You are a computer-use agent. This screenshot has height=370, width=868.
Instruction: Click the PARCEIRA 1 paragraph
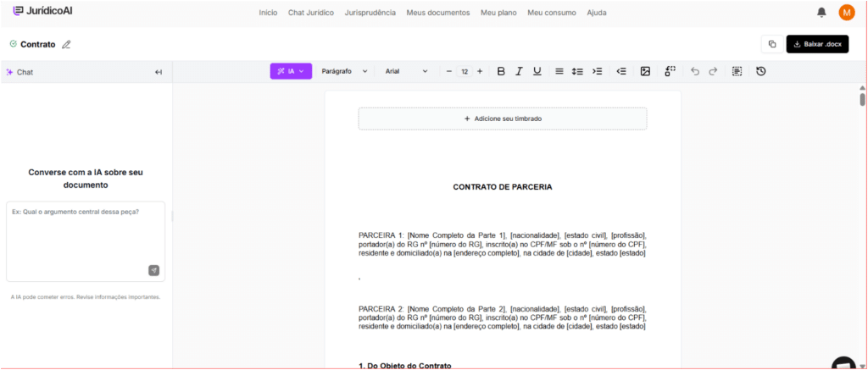tap(503, 245)
